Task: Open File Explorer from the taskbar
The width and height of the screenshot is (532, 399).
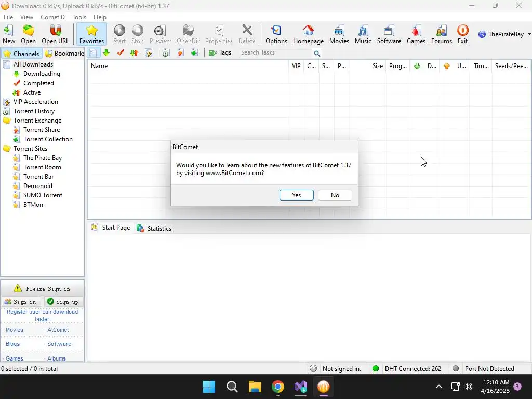Action: [x=255, y=387]
